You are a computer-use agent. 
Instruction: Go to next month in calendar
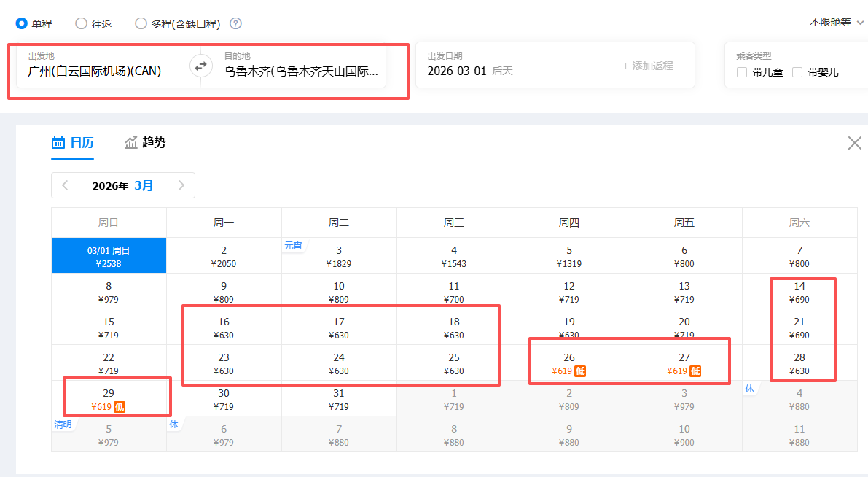[181, 185]
